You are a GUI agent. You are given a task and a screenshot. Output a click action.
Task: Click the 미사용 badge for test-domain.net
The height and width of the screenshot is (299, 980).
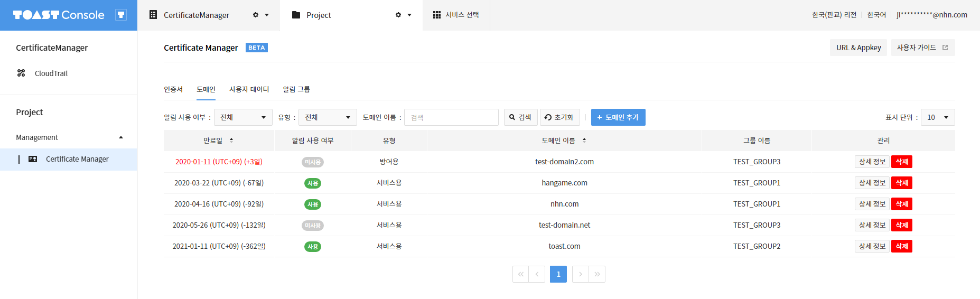(x=313, y=226)
